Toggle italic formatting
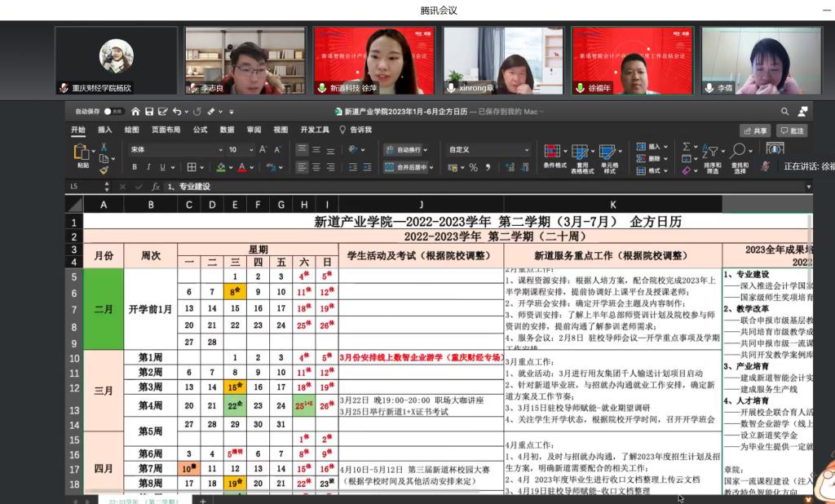Screen dimensions: 835x504 tap(148, 167)
